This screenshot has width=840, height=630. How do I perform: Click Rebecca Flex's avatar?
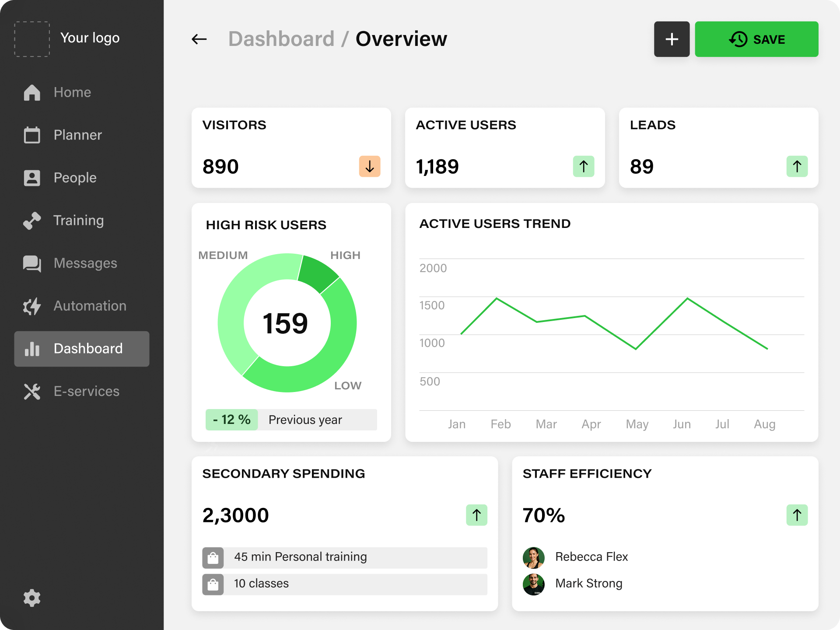click(533, 557)
